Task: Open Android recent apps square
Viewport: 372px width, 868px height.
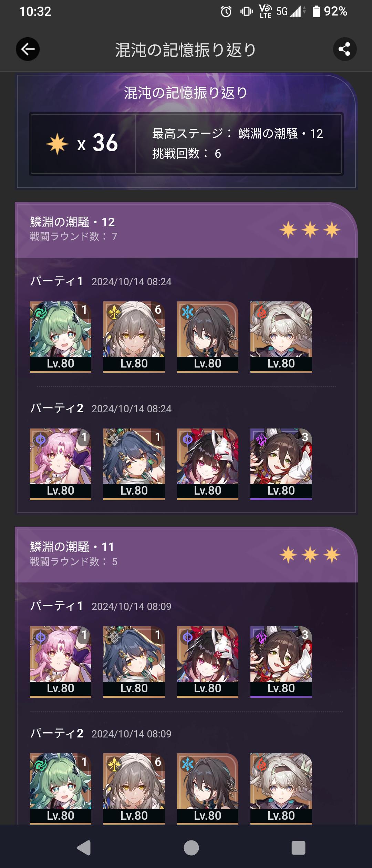Action: [298, 848]
